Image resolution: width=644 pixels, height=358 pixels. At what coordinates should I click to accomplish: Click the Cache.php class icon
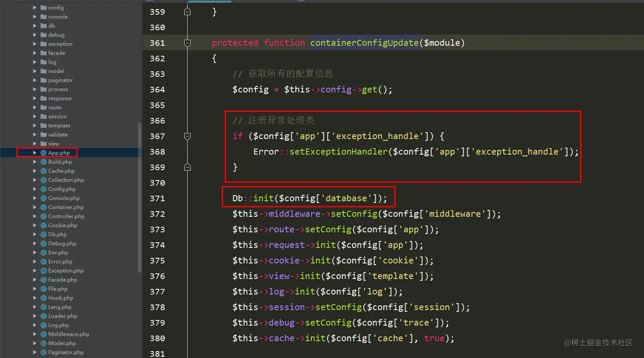[x=44, y=171]
